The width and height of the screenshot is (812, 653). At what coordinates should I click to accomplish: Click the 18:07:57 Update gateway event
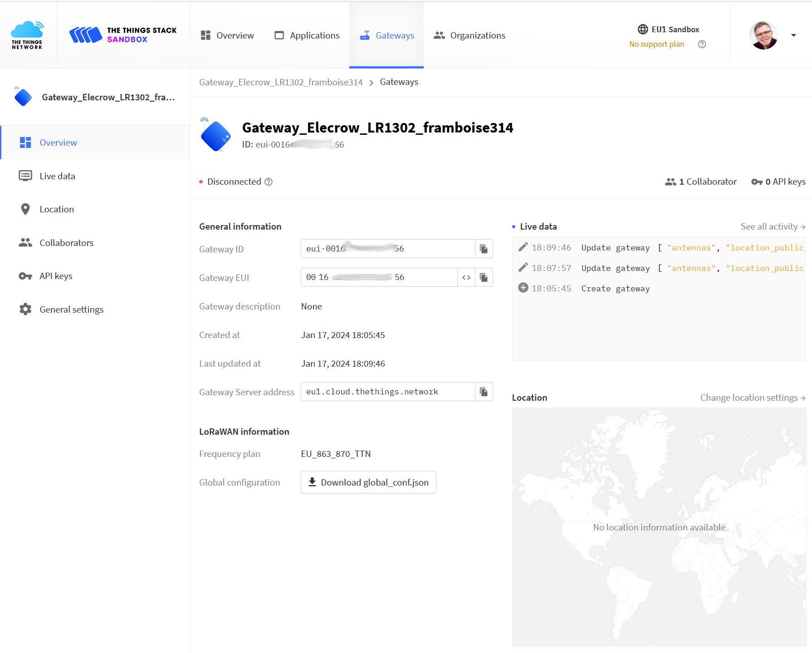(660, 268)
